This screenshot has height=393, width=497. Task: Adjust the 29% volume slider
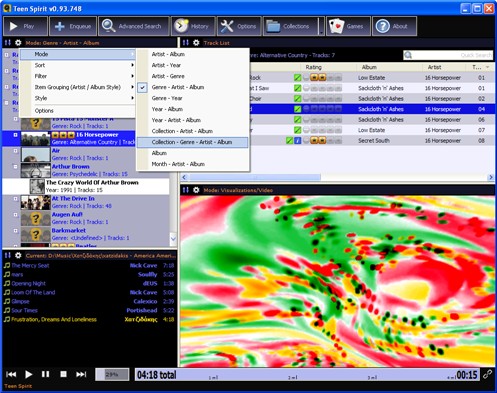(x=112, y=374)
